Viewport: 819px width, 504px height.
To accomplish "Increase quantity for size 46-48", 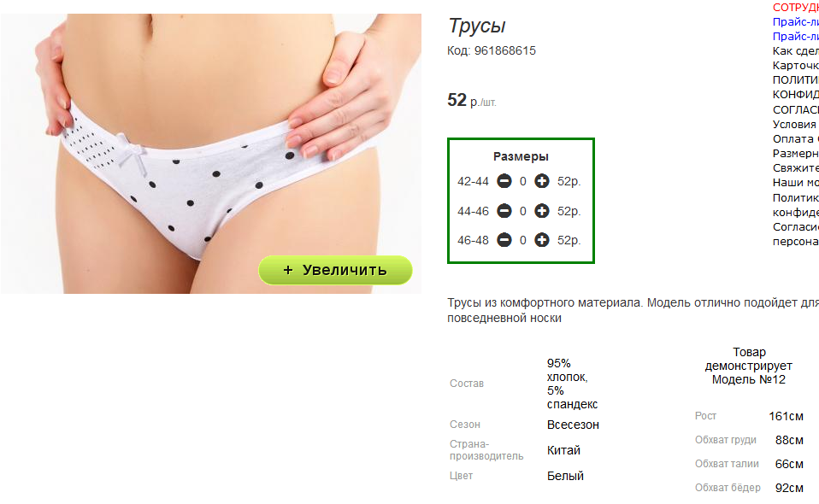I will [x=542, y=240].
